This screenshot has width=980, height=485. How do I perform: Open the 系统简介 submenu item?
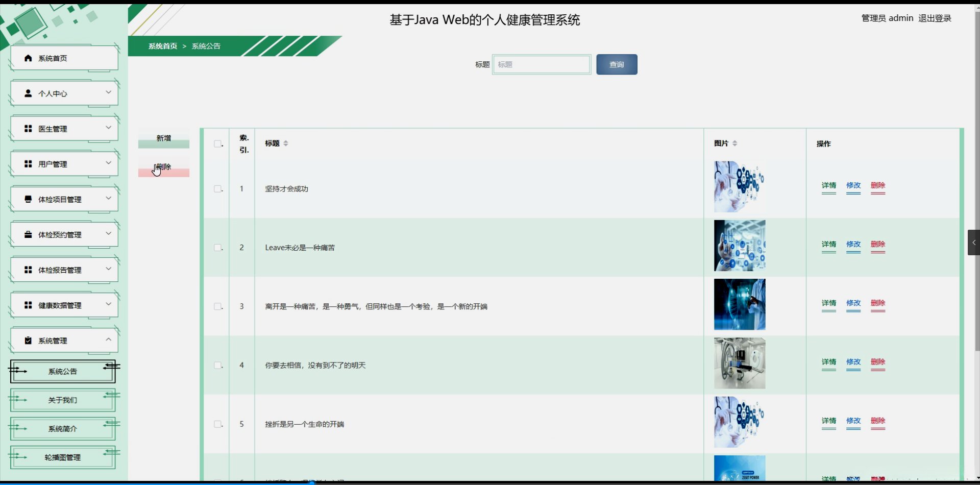pyautogui.click(x=63, y=429)
